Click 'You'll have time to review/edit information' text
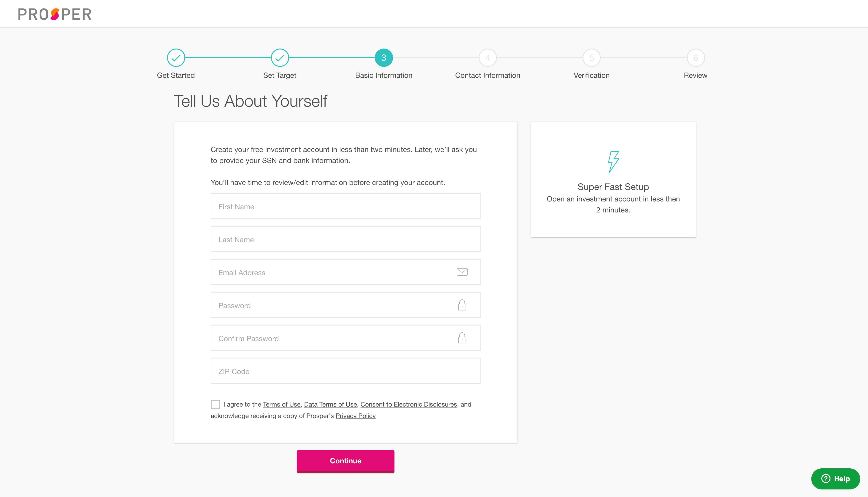 coord(328,183)
